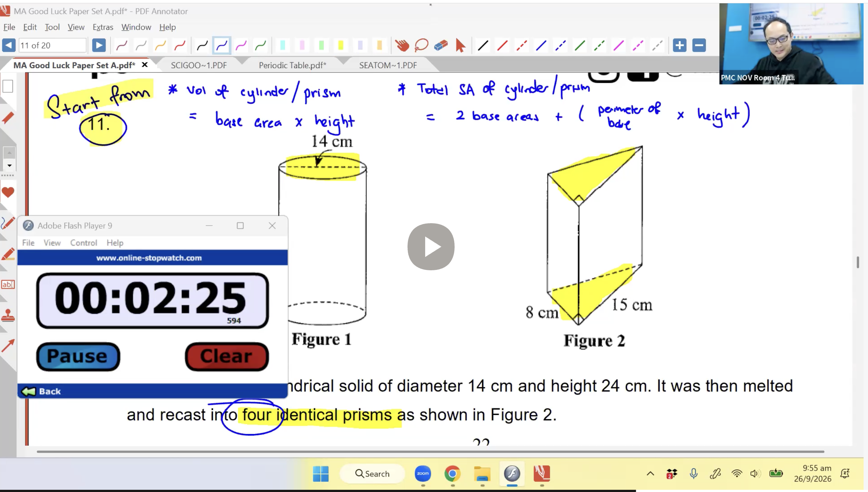Image resolution: width=868 pixels, height=492 pixels.
Task: Open the Tool menu
Action: (x=52, y=27)
